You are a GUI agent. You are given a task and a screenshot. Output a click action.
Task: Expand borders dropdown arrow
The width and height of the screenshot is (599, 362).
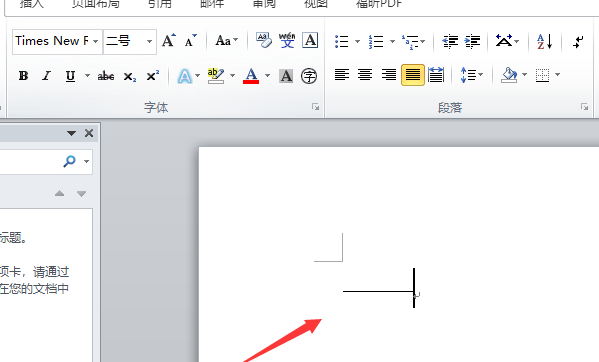click(x=557, y=75)
